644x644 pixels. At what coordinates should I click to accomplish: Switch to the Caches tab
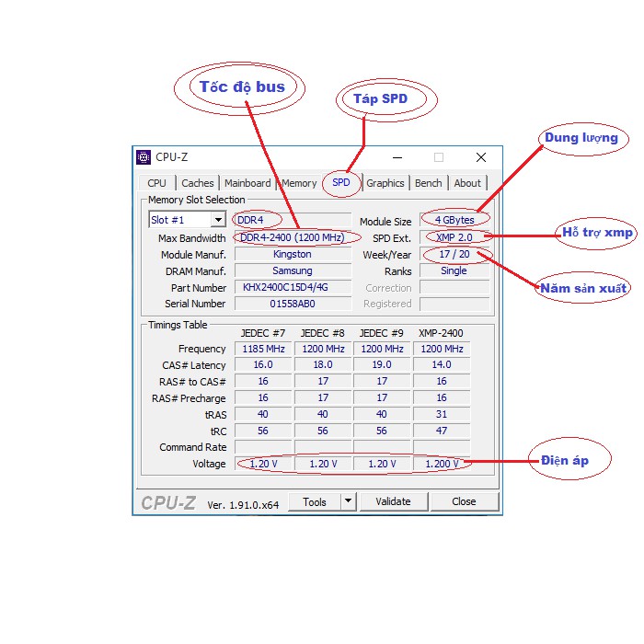point(197,183)
